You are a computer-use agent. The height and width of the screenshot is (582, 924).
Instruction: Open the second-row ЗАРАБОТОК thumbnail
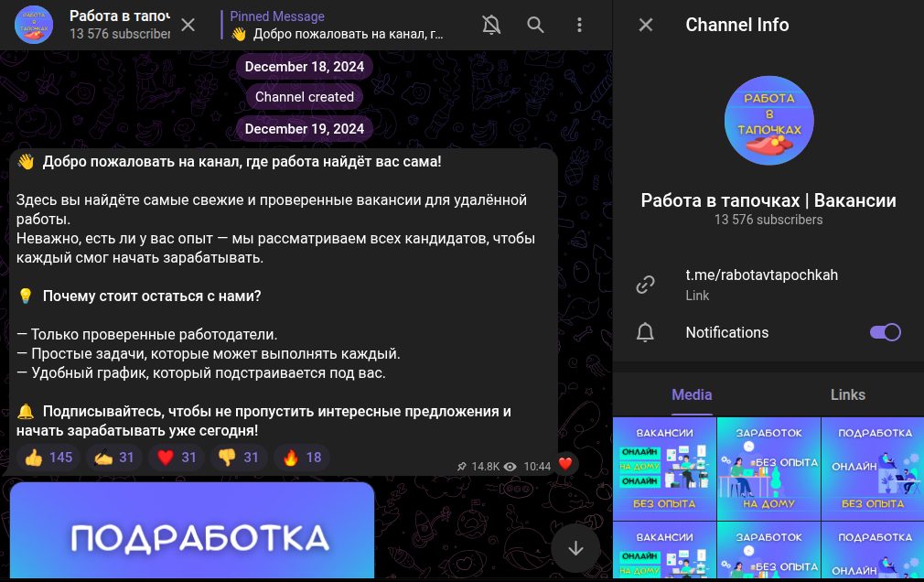coord(768,550)
